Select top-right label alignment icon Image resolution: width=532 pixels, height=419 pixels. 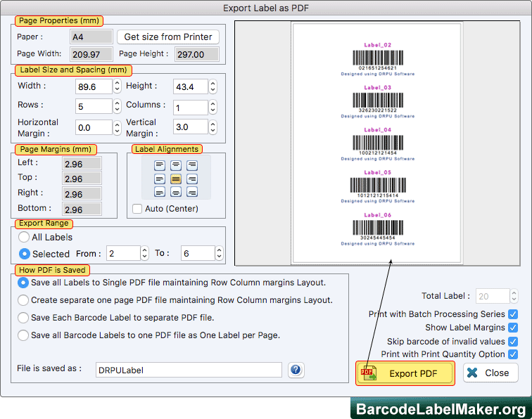click(192, 165)
